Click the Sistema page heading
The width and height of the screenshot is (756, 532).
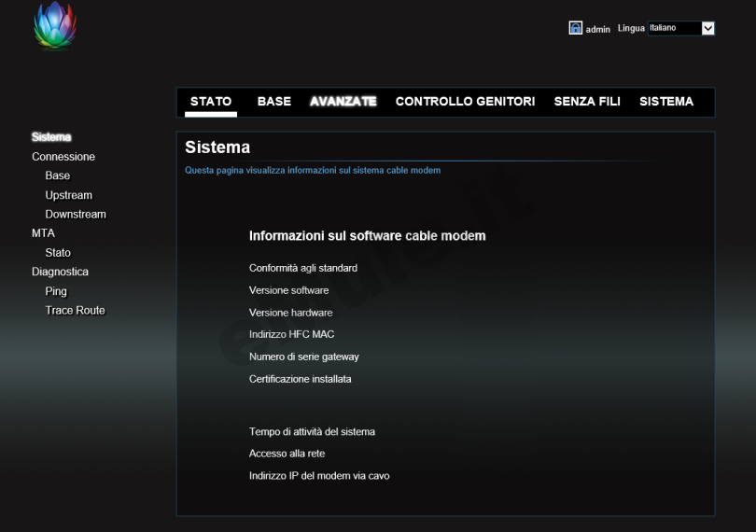click(x=217, y=147)
